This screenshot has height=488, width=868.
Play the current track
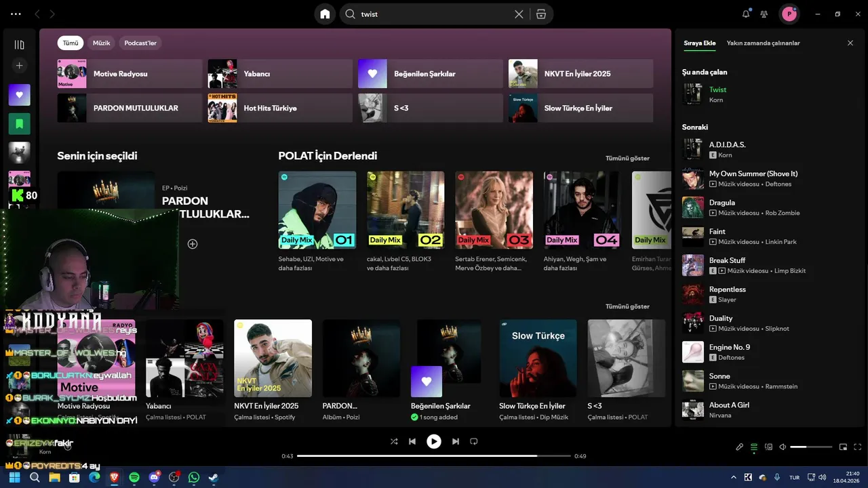click(434, 441)
